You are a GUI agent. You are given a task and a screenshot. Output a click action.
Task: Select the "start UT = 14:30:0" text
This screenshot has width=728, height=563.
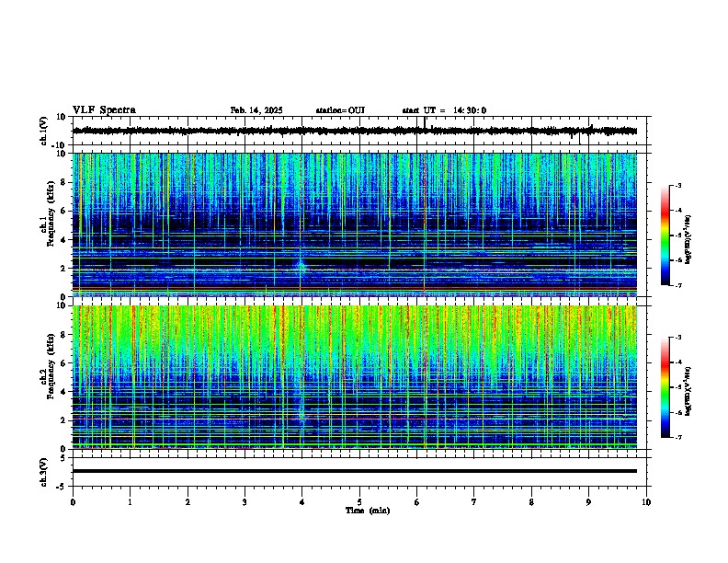pos(444,110)
